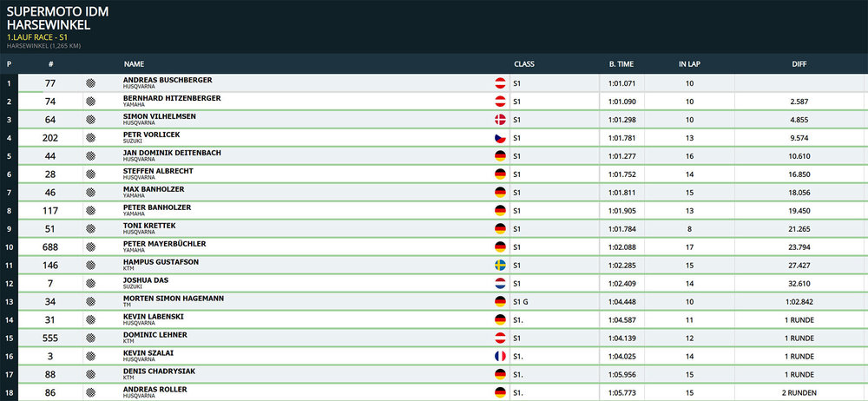Click the checkered flag icon for Max Banholzer
The width and height of the screenshot is (868, 401).
(x=91, y=192)
